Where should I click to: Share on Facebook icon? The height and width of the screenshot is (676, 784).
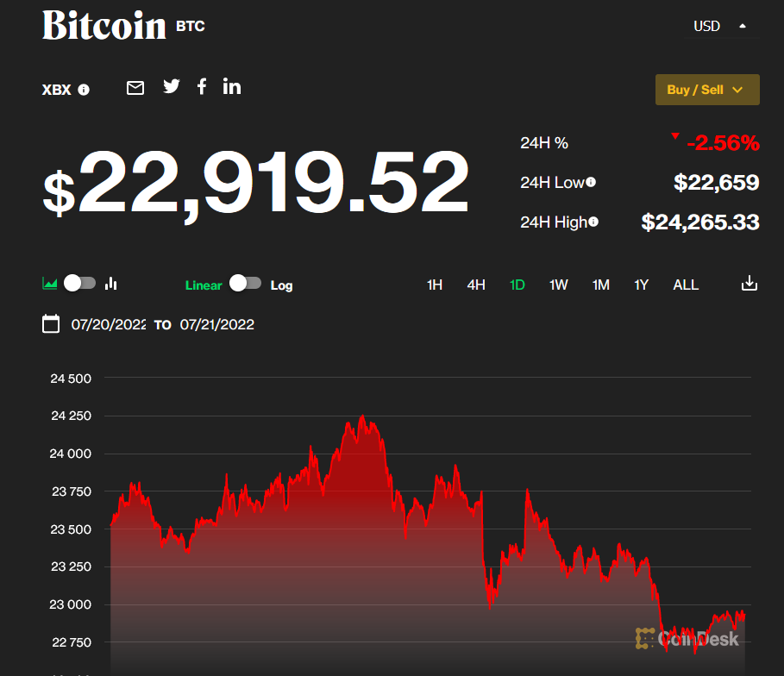pyautogui.click(x=202, y=86)
